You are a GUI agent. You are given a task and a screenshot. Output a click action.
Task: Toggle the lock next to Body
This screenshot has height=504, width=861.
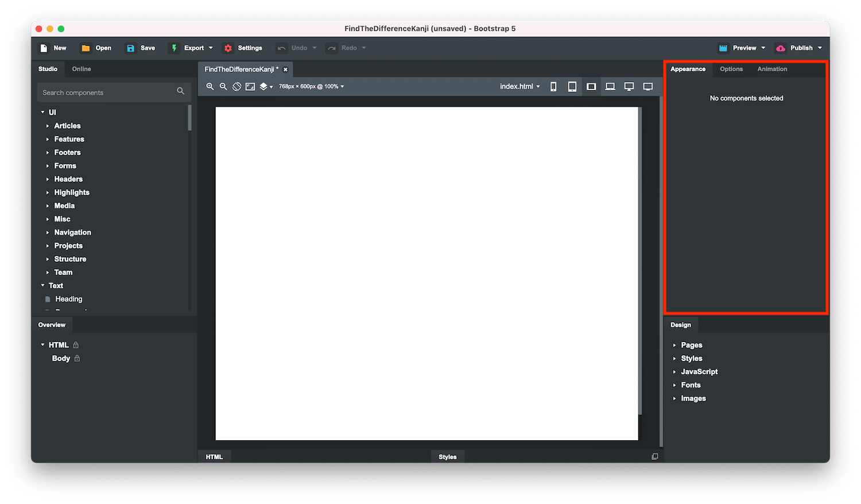(x=77, y=358)
